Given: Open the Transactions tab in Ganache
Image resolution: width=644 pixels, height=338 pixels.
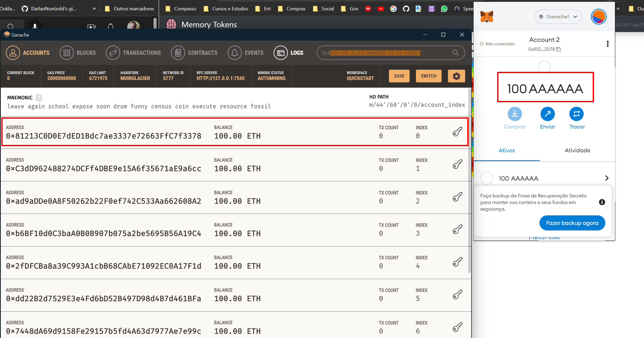Looking at the screenshot, I should point(133,53).
